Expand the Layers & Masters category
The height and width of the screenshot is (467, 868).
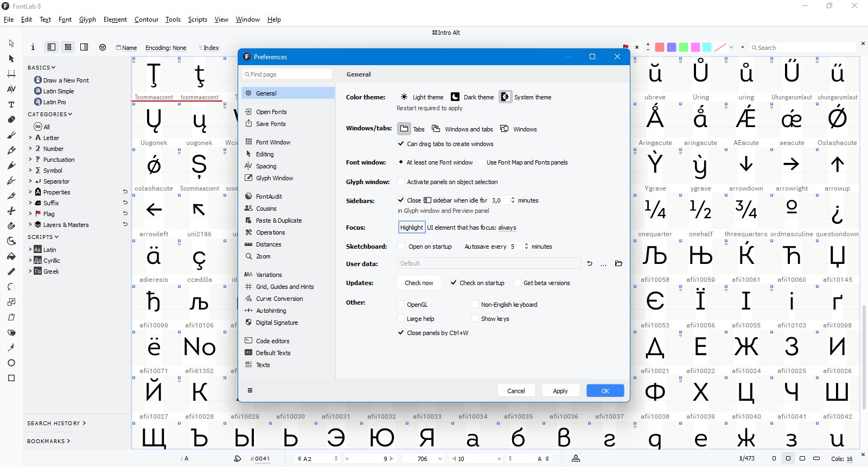30,224
